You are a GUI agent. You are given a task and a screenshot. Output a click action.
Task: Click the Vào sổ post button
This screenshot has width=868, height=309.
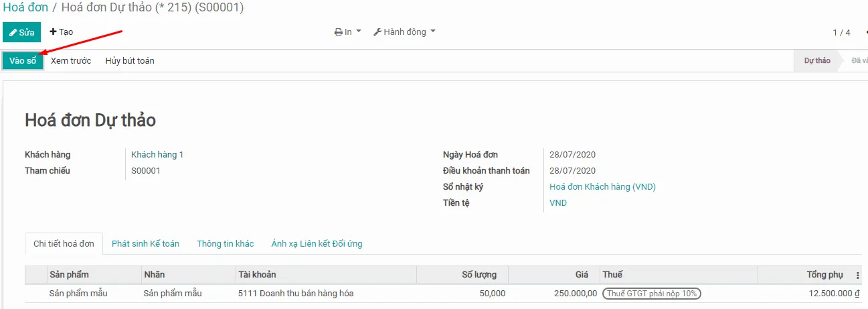23,61
